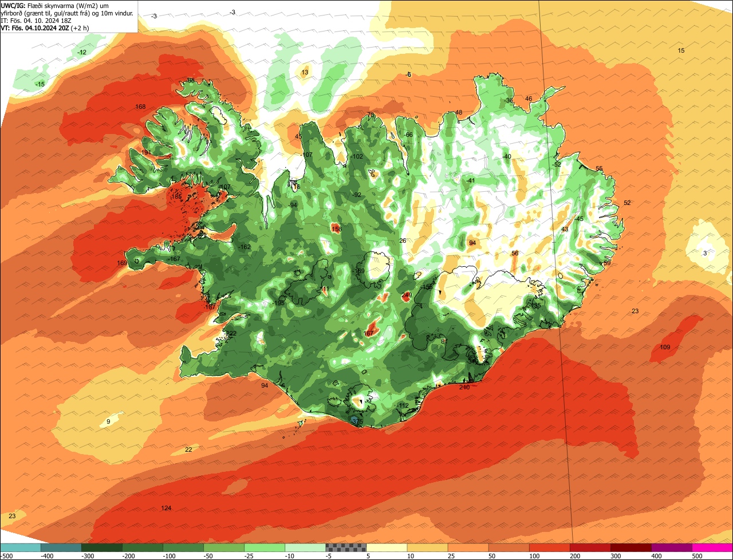Click the map value -112 near the south coast
This screenshot has height=560, width=733.
tap(403, 405)
